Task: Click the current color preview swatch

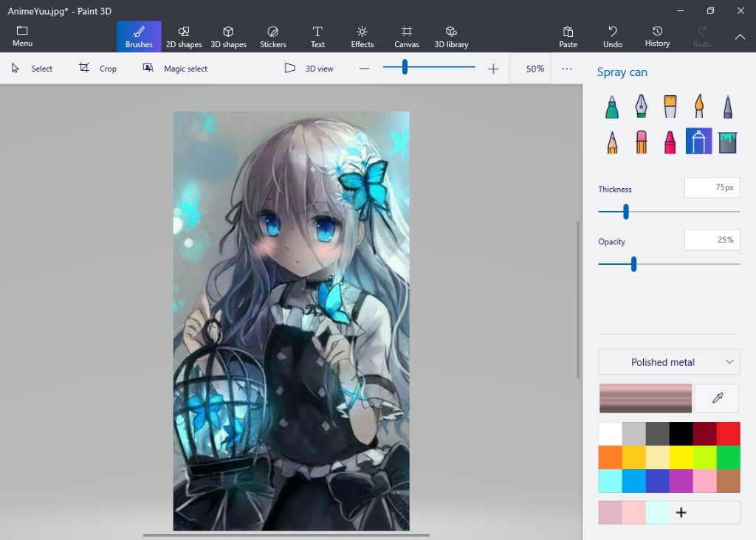Action: (645, 398)
